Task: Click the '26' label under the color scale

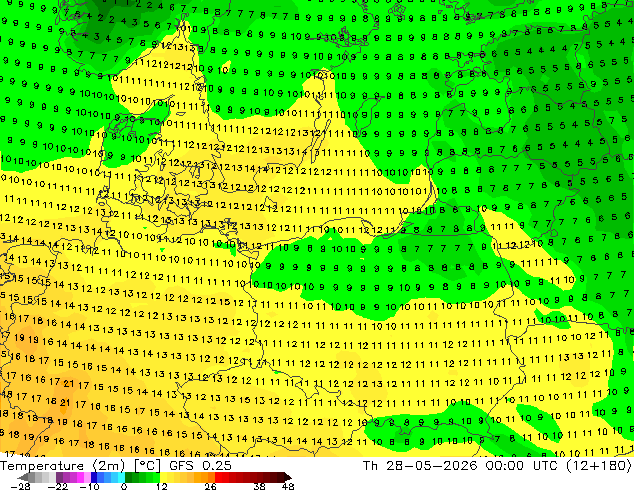Action: [x=210, y=486]
